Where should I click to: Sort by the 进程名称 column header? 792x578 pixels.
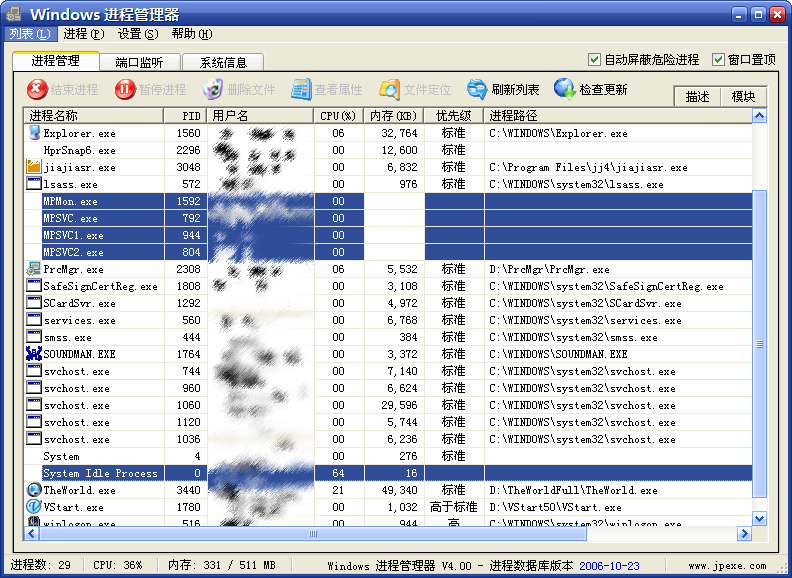click(x=94, y=116)
